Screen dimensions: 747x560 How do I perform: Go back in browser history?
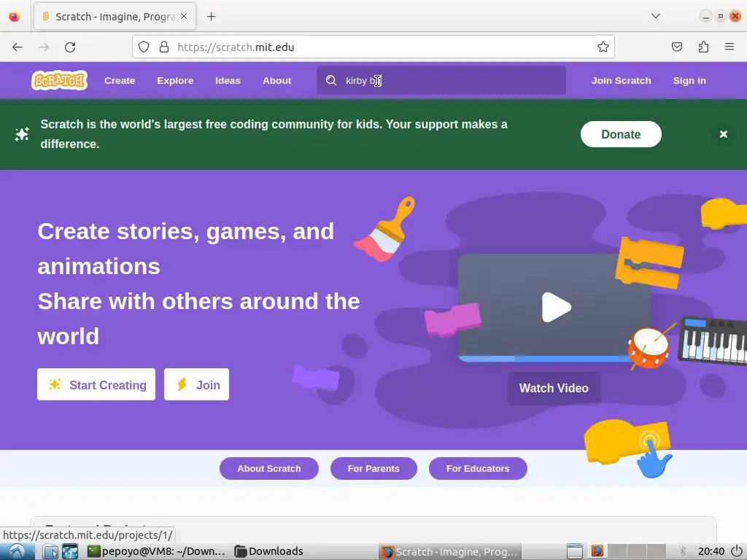coord(18,47)
